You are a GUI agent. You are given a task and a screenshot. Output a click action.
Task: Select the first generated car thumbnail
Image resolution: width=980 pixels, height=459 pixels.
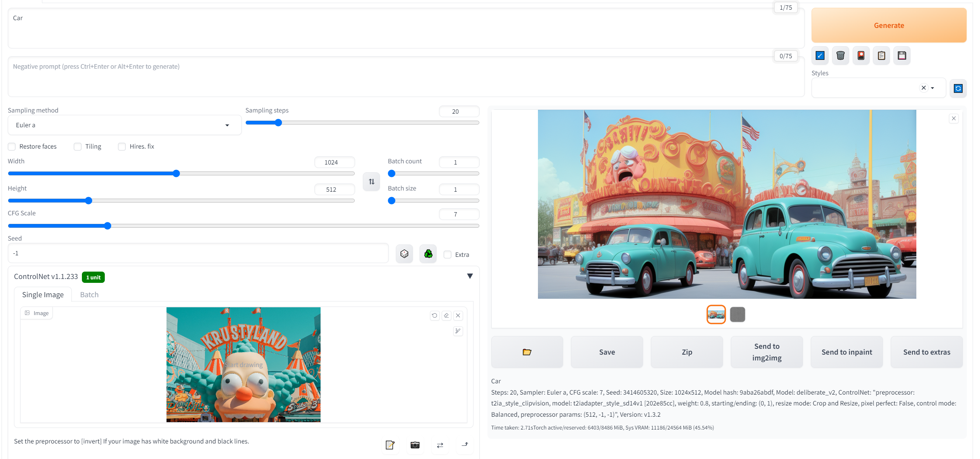pyautogui.click(x=716, y=314)
